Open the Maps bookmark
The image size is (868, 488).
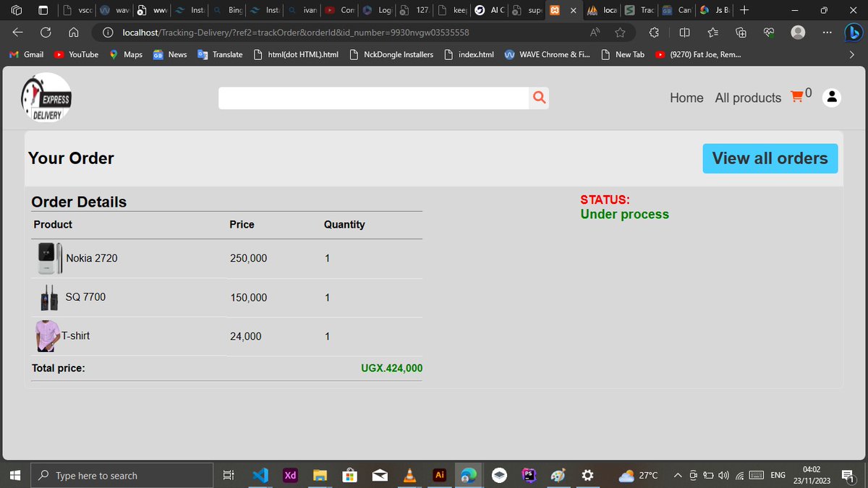[126, 54]
